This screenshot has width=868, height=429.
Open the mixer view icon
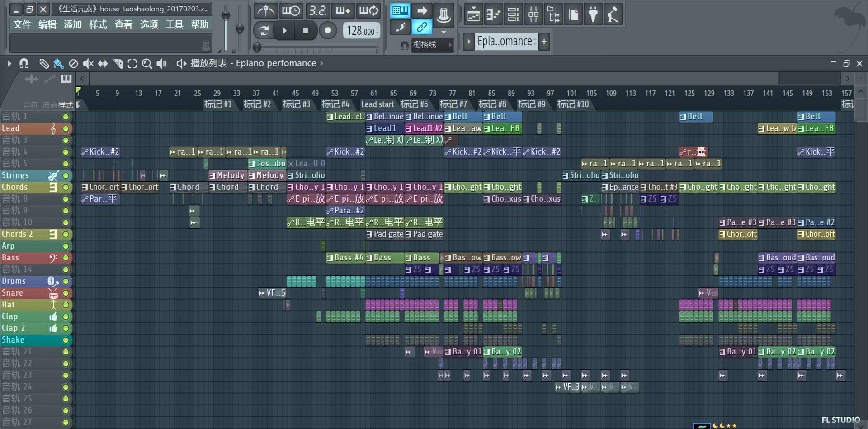[533, 14]
